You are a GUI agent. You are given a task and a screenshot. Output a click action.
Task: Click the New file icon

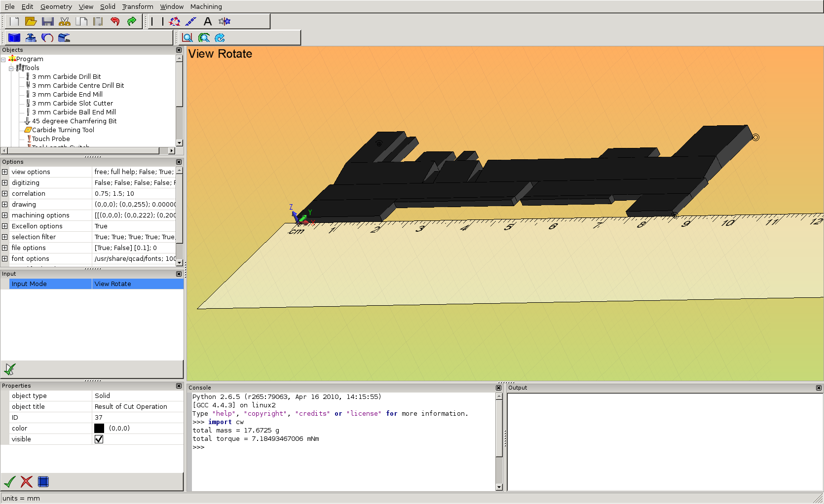pos(14,21)
